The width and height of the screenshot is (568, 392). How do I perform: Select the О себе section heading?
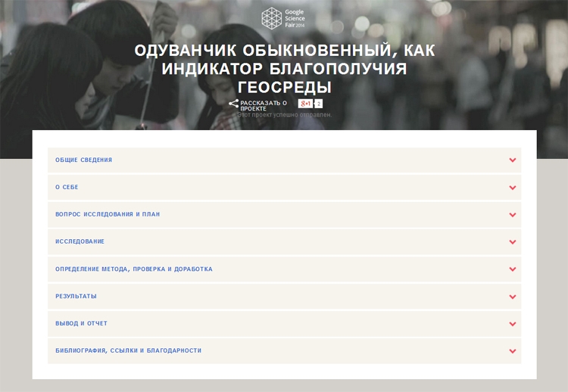pyautogui.click(x=67, y=188)
